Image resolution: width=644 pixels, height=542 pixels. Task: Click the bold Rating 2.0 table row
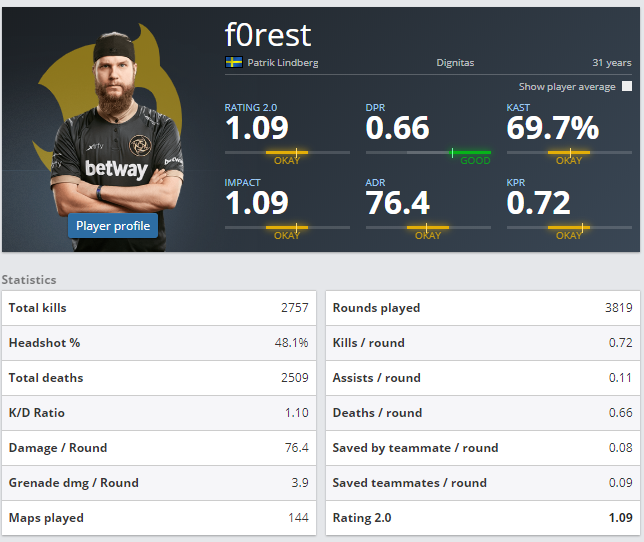[x=483, y=518]
